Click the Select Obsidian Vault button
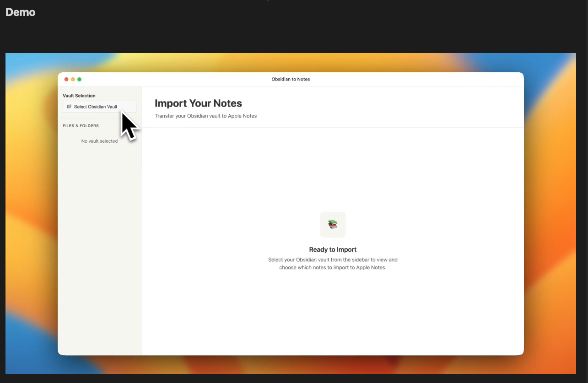Screen dimensions: 588x383 pos(99,107)
